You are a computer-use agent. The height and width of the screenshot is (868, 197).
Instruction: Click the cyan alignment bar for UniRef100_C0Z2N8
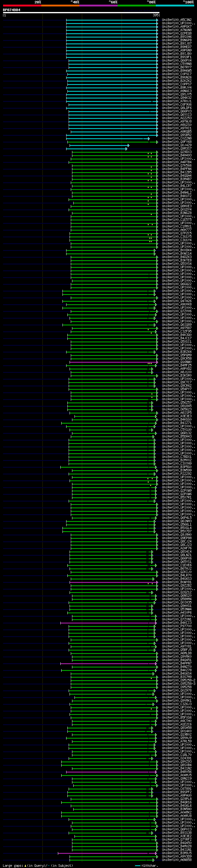[108, 139]
